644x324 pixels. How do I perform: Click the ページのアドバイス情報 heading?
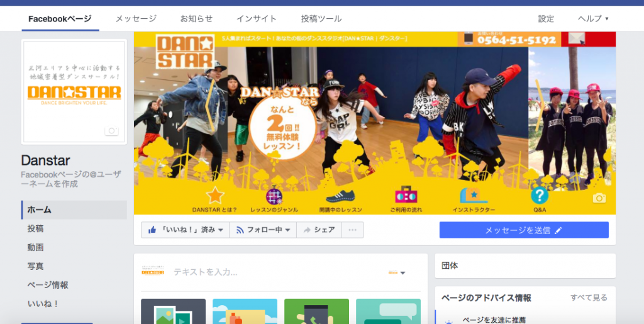point(486,298)
